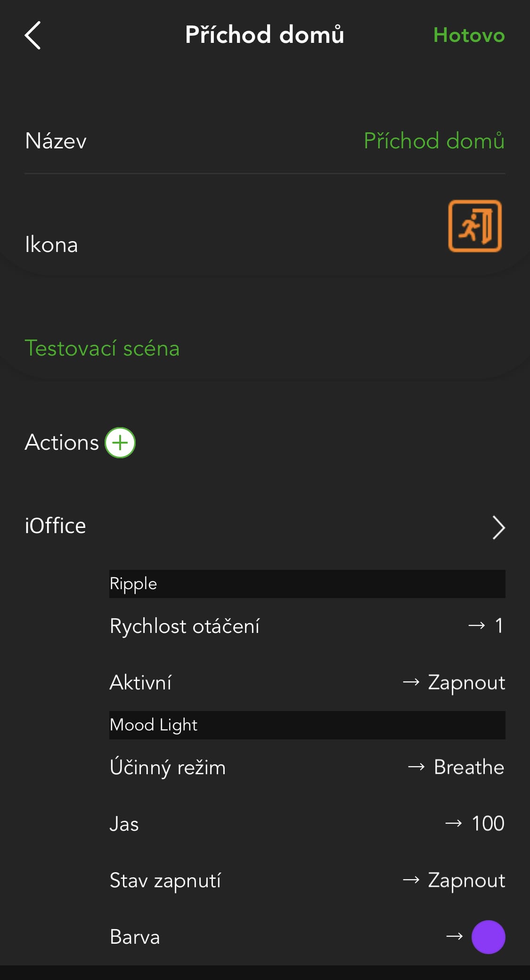Open the iOffice device row
The height and width of the screenshot is (980, 530).
[x=56, y=526]
